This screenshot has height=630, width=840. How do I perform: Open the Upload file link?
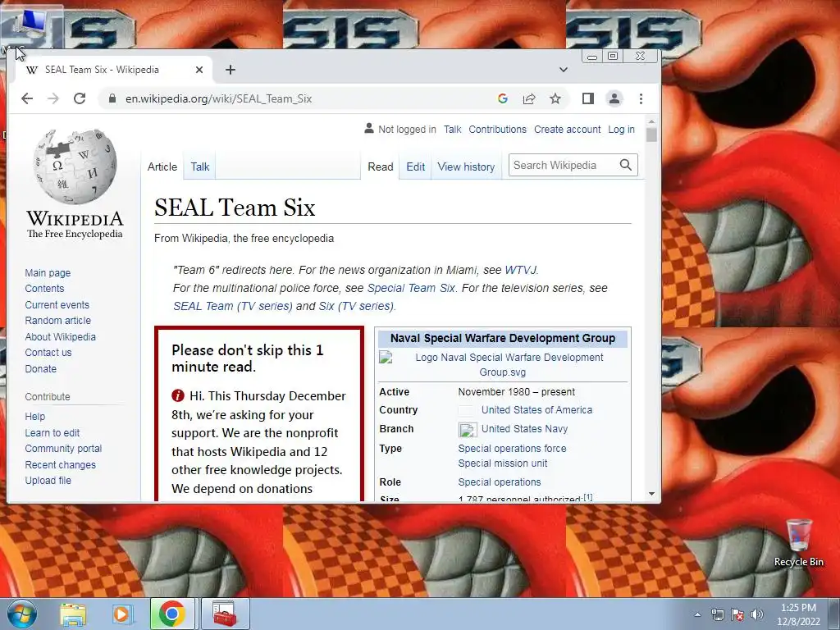[48, 481]
